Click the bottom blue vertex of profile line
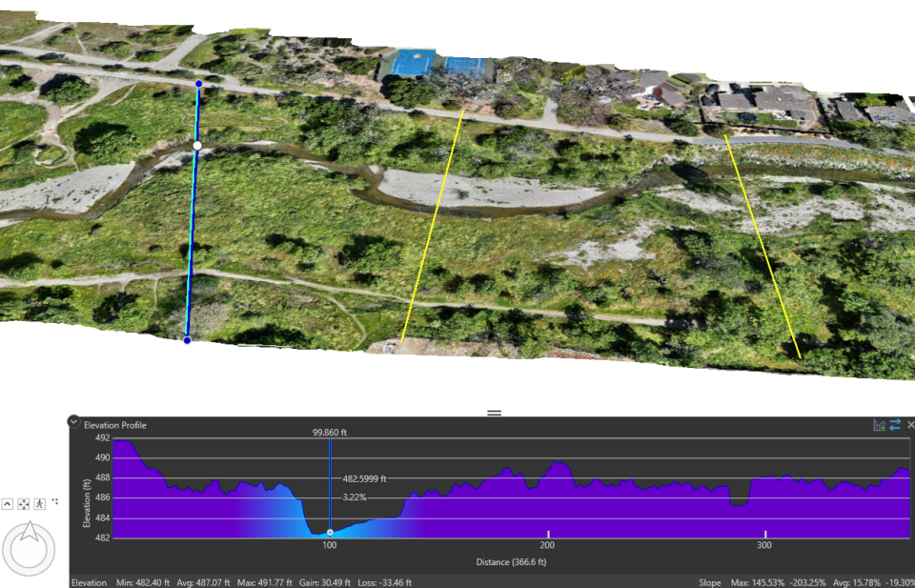The height and width of the screenshot is (588, 915). click(188, 340)
